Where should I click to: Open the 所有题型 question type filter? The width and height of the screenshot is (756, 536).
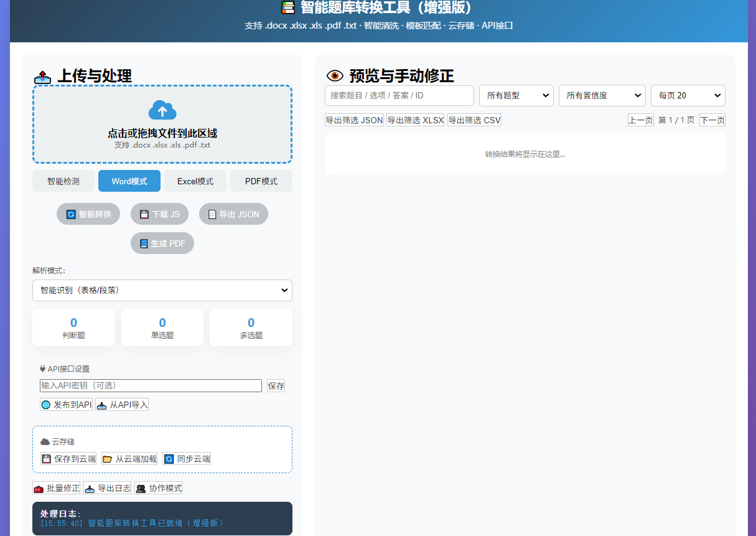coord(515,95)
